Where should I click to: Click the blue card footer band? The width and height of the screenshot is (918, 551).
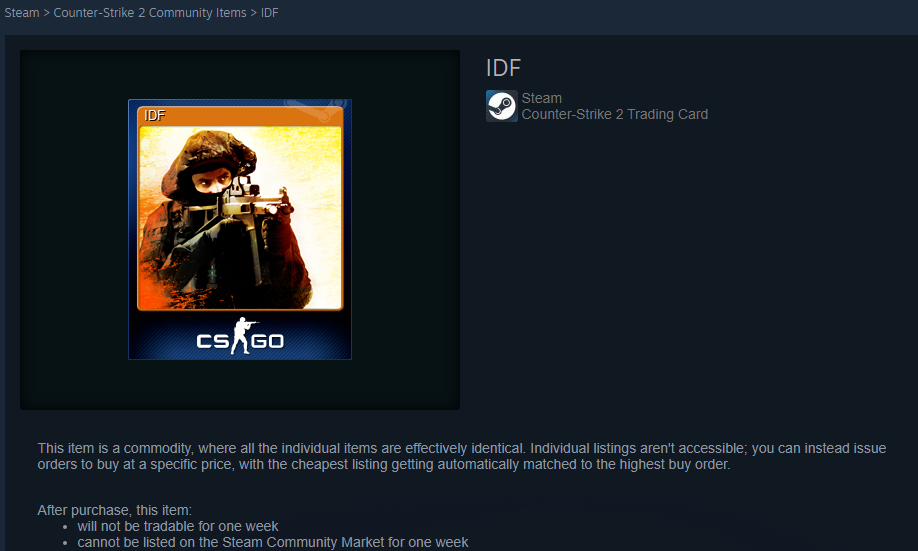(240, 335)
